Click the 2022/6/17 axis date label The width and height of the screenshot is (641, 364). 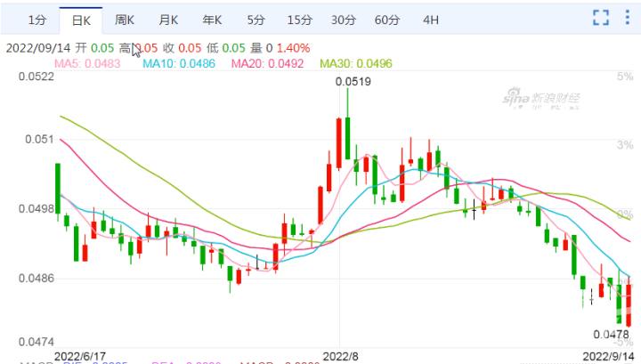[x=80, y=356]
